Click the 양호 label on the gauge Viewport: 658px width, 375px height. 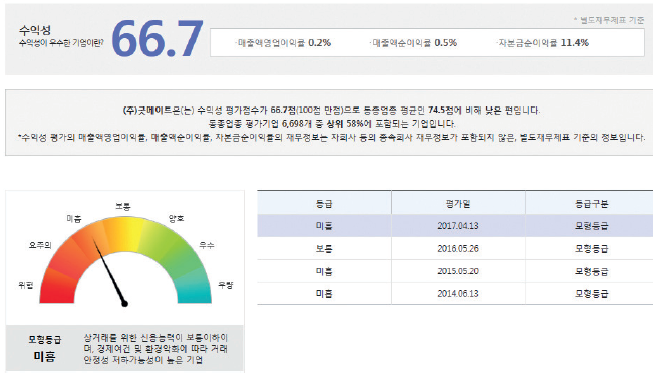click(176, 218)
